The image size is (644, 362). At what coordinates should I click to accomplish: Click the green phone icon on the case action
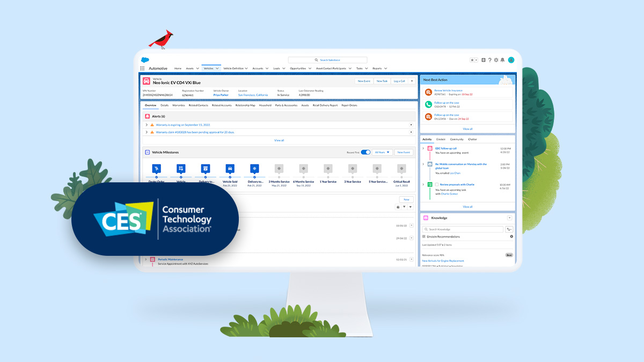429,104
